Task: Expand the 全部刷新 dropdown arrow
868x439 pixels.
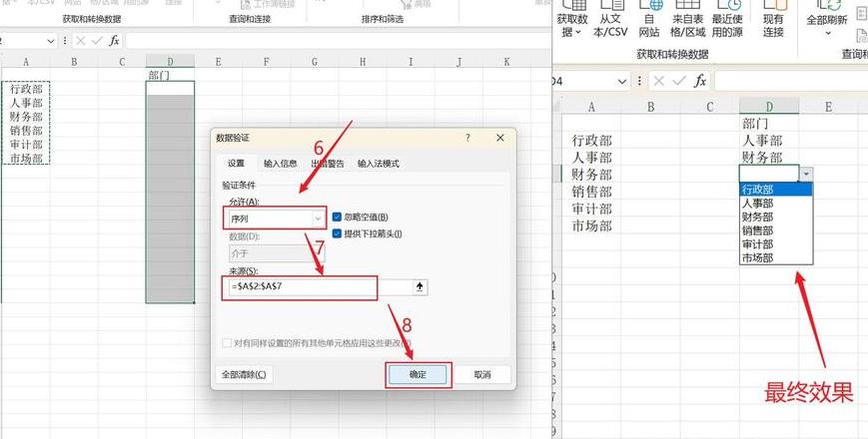Action: pyautogui.click(x=828, y=33)
